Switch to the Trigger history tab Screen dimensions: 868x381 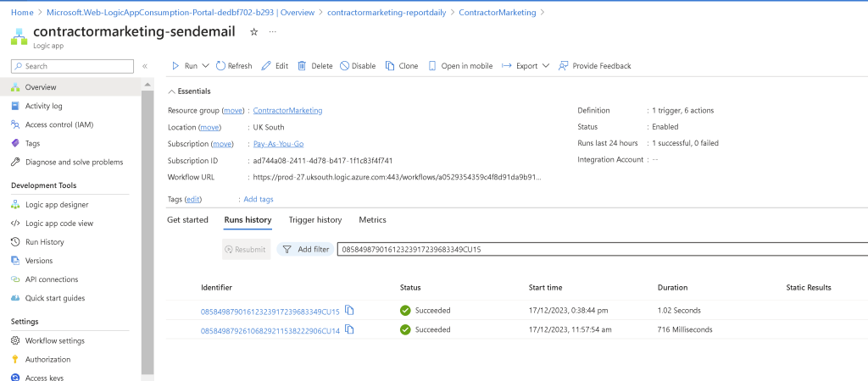click(x=315, y=219)
